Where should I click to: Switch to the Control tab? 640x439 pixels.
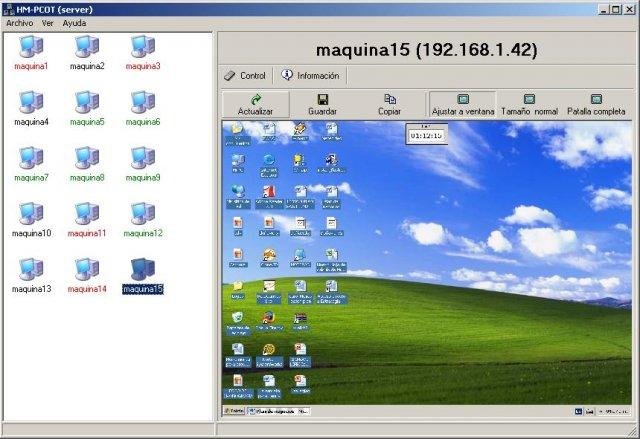pyautogui.click(x=245, y=75)
